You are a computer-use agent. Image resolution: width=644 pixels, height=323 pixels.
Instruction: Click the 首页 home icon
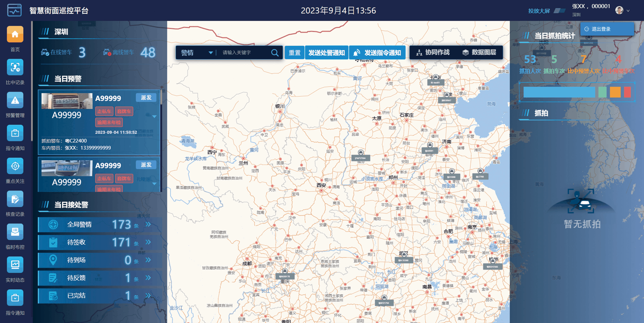15,34
